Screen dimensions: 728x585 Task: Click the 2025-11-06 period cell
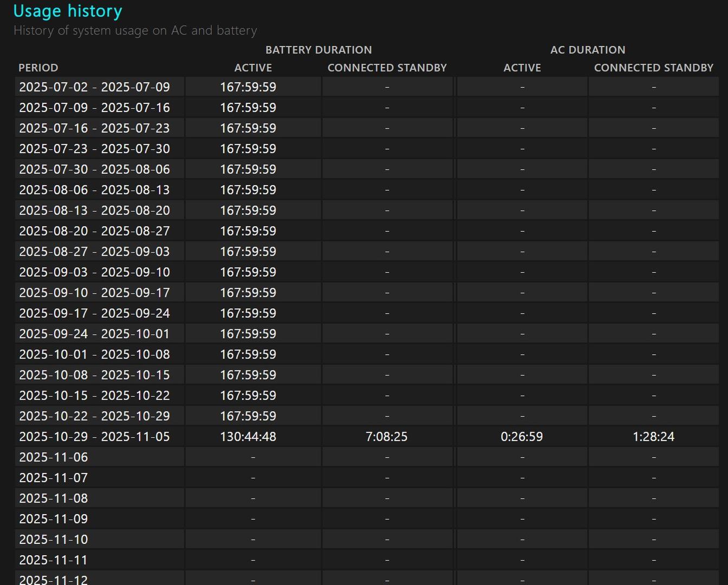(x=53, y=458)
